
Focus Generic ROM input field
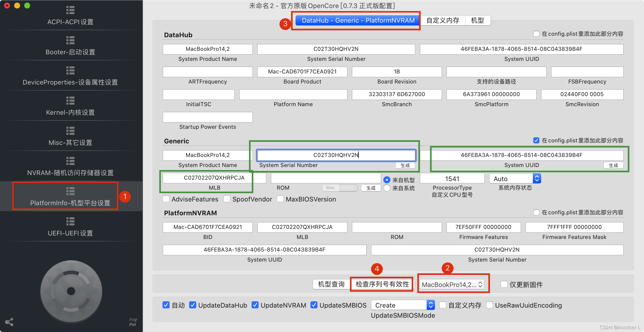(326, 178)
